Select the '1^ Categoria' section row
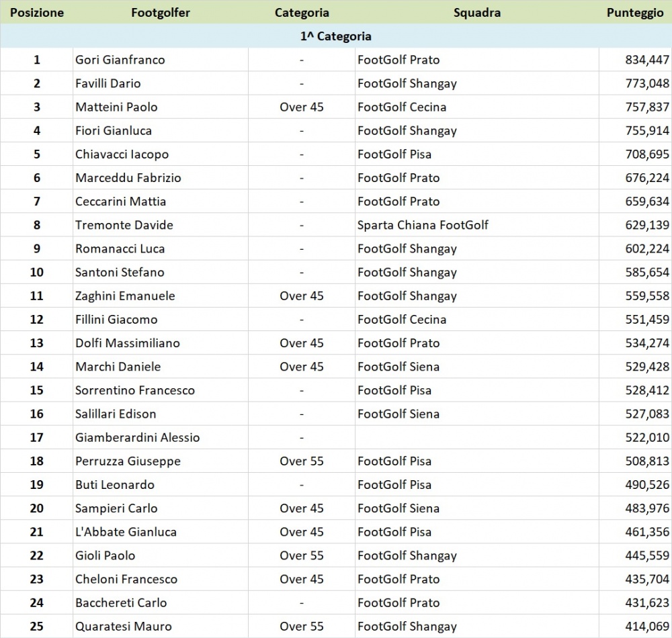 (336, 36)
